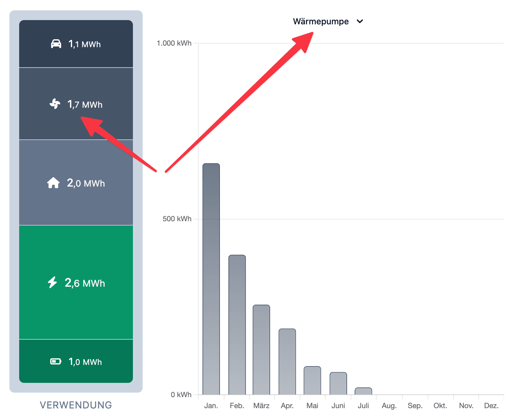511x420 pixels.
Task: Click the heat pump fan icon
Action: (x=55, y=104)
